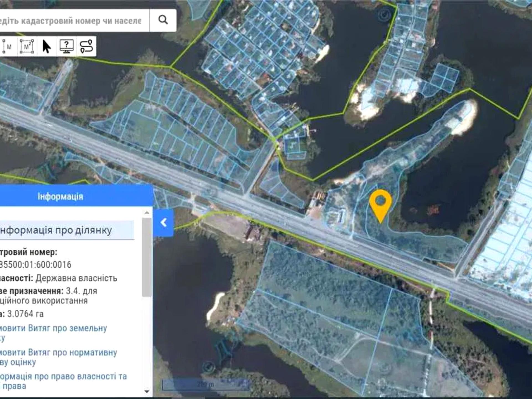Select the cadastral number 85500:01:600:0016 text
Screen dimensions: 532x399
coord(35,265)
